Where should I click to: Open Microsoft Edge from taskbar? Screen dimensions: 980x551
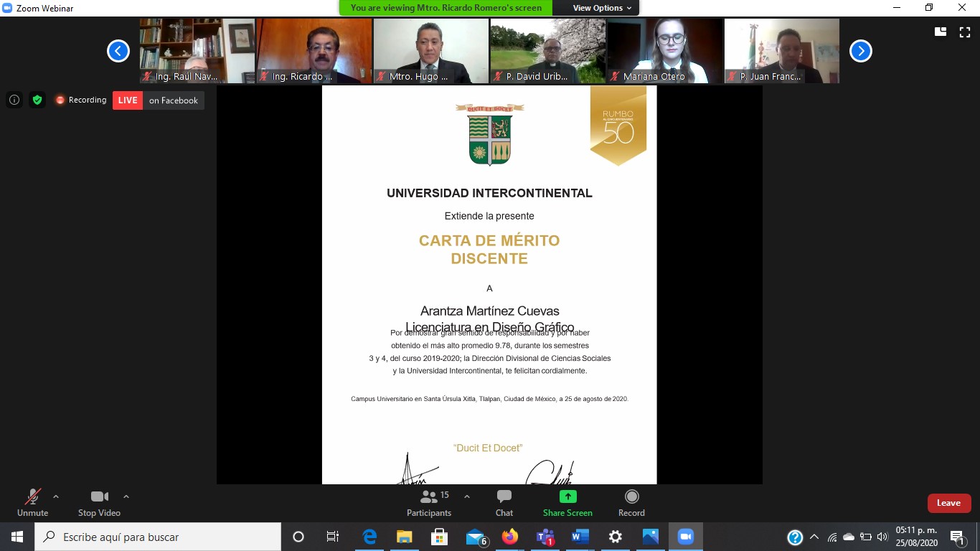pyautogui.click(x=369, y=537)
